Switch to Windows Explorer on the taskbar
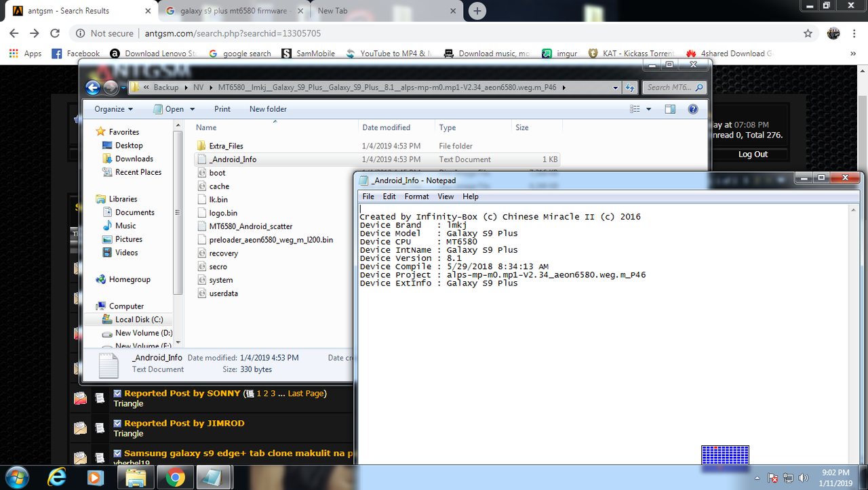868x490 pixels. 136,478
